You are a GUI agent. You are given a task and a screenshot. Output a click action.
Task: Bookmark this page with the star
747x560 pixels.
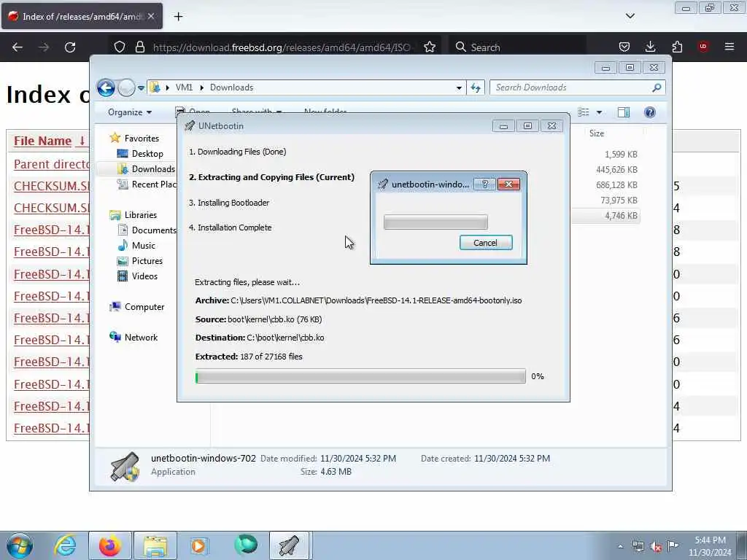pyautogui.click(x=429, y=47)
